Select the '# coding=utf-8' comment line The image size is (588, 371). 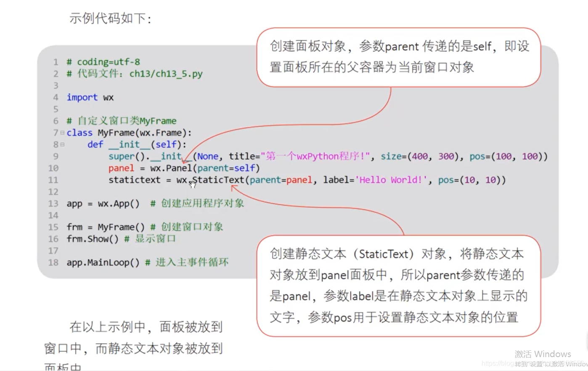(103, 62)
